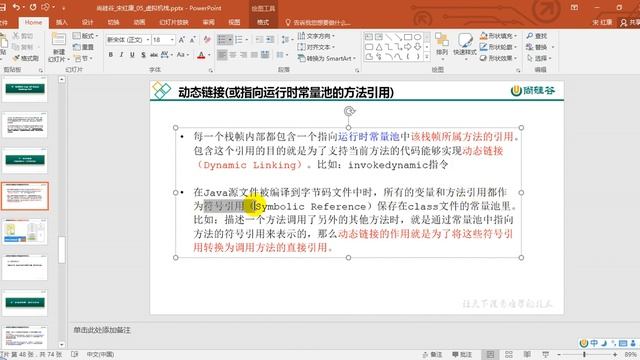
Task: Click Find (查找) magnifier button
Action: [537, 36]
